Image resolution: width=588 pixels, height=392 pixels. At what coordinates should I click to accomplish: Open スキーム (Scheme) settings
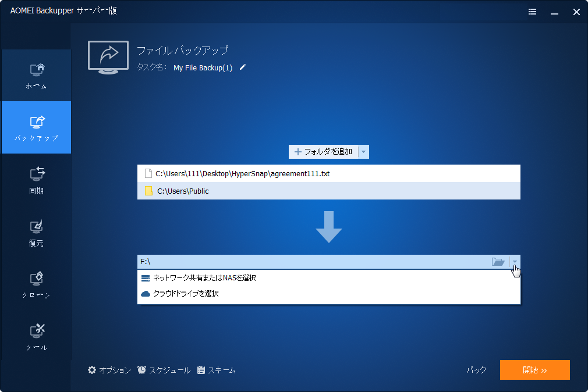pyautogui.click(x=217, y=370)
